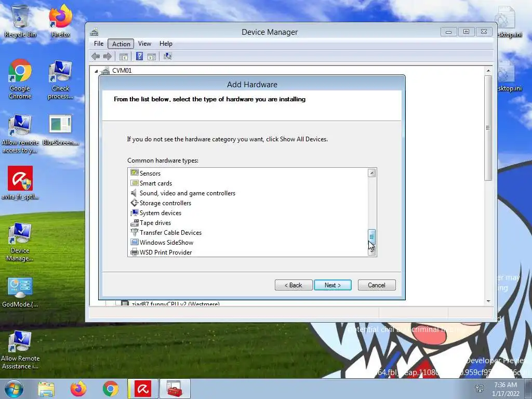Click Device Manager tree scroll up arrow
This screenshot has width=532, height=399.
[488, 71]
